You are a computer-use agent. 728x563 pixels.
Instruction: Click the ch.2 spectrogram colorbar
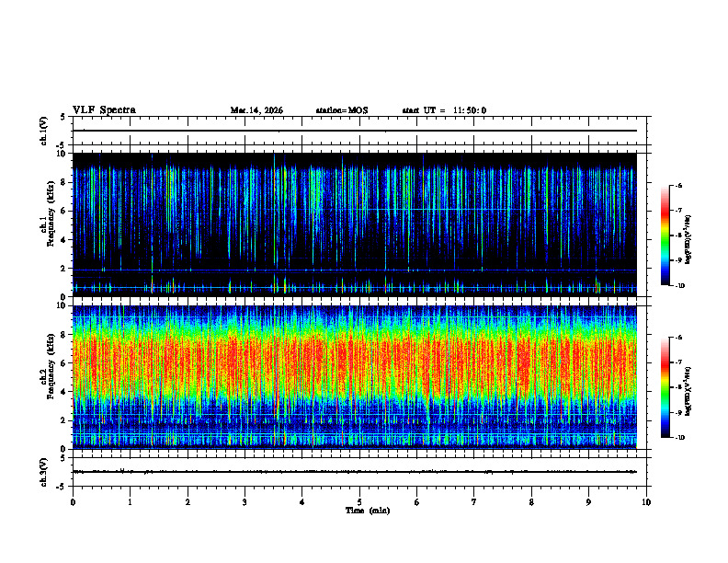pyautogui.click(x=665, y=387)
